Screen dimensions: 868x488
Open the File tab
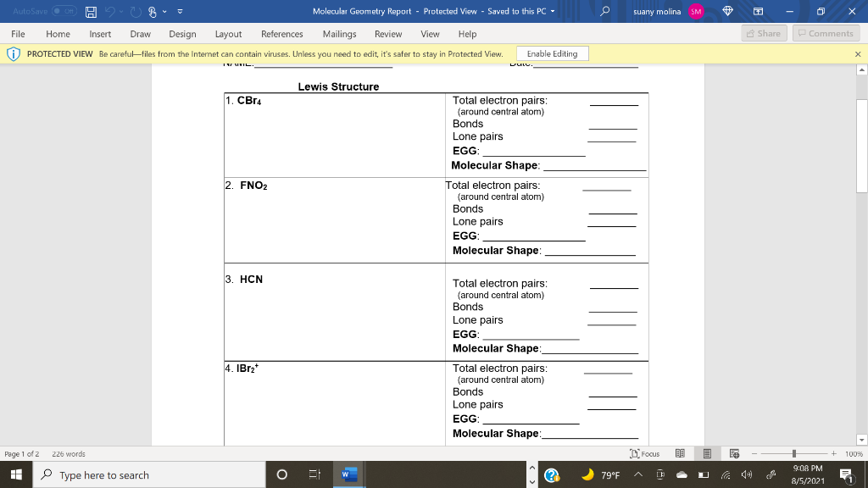(18, 34)
